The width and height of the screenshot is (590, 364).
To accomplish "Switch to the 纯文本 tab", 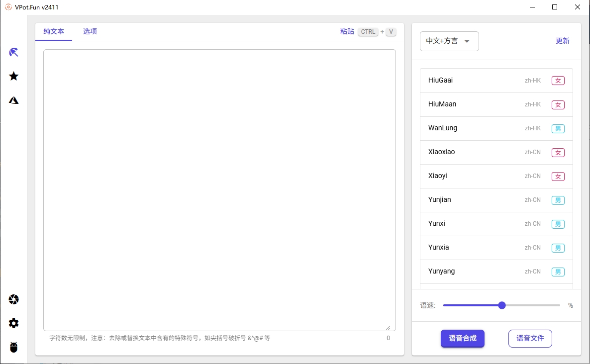I will tap(53, 31).
